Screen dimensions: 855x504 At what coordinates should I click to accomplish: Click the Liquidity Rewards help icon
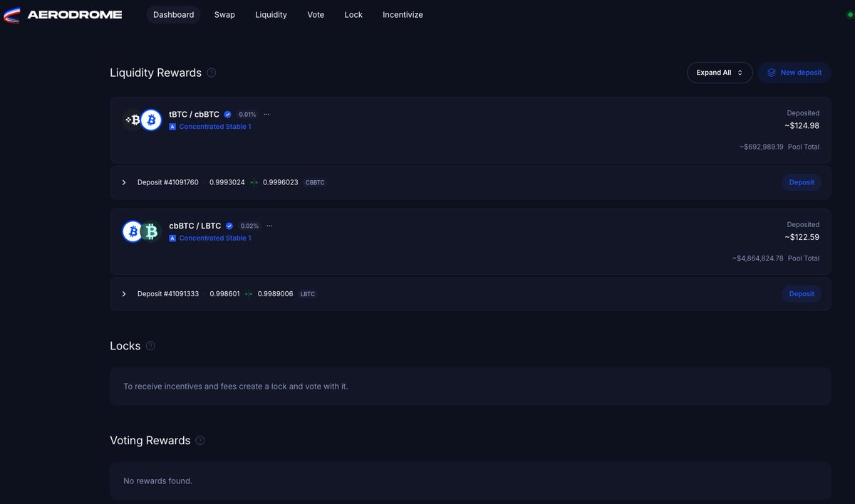(x=212, y=73)
